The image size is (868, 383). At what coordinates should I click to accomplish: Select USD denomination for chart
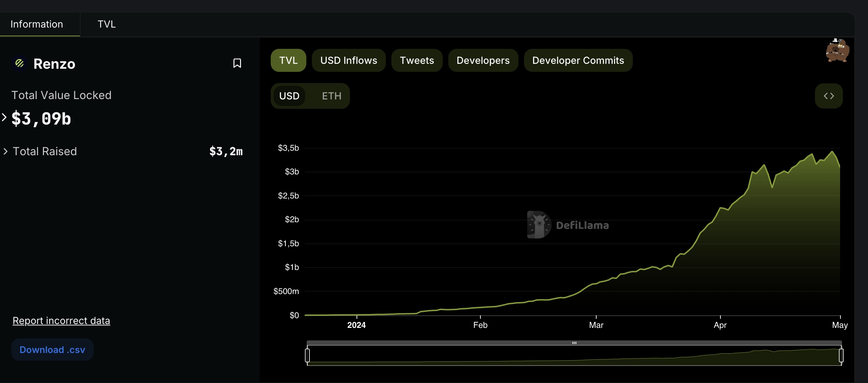click(289, 96)
